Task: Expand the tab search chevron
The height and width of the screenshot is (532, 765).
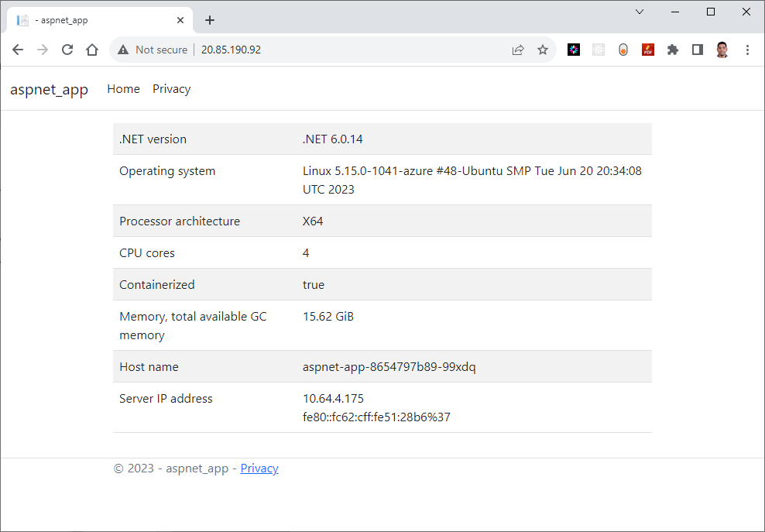Action: tap(640, 12)
